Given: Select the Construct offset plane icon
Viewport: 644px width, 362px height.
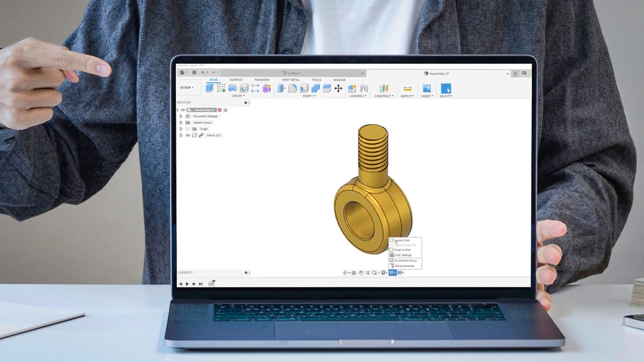Looking at the screenshot, I should pos(384,88).
